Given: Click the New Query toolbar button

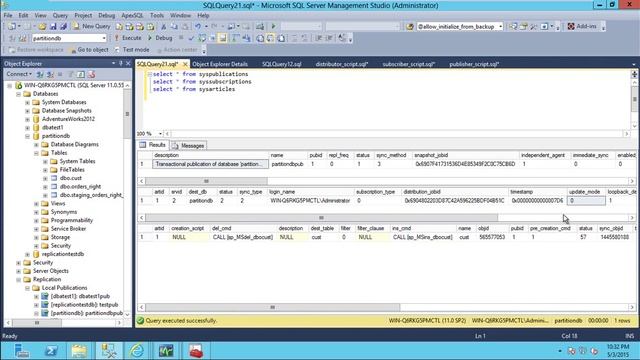Looking at the screenshot, I should tap(92, 26).
